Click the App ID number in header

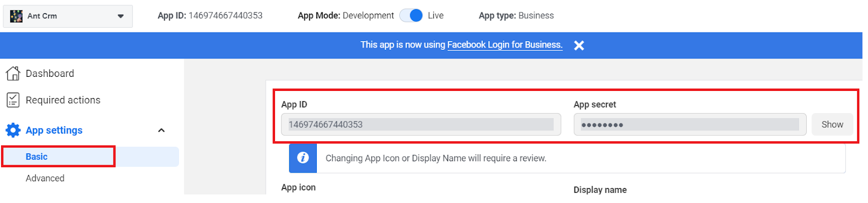tap(226, 16)
